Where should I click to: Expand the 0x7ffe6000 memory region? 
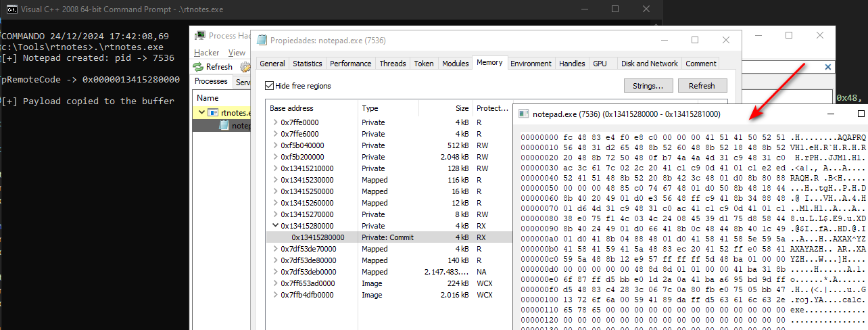[x=275, y=134]
